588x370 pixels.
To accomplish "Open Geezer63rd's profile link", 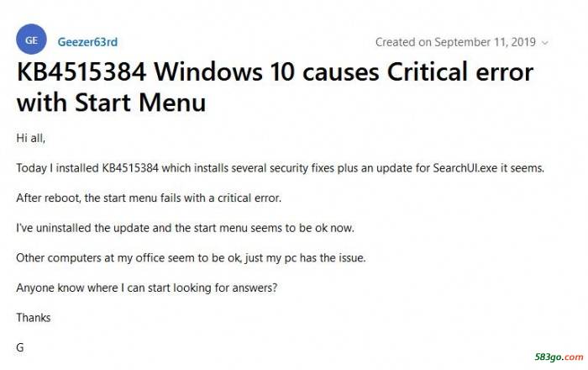I will (87, 42).
